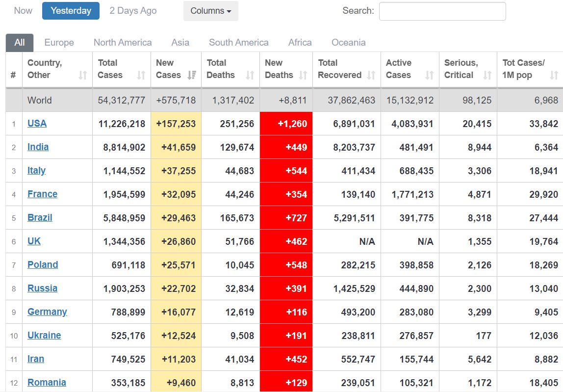563x392 pixels.
Task: Click Total Cases sort arrows icon
Action: click(141, 75)
